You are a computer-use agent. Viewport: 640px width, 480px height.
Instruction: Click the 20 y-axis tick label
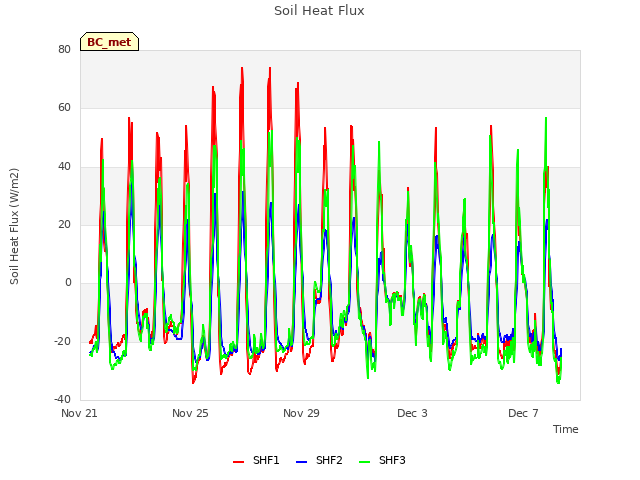(64, 224)
